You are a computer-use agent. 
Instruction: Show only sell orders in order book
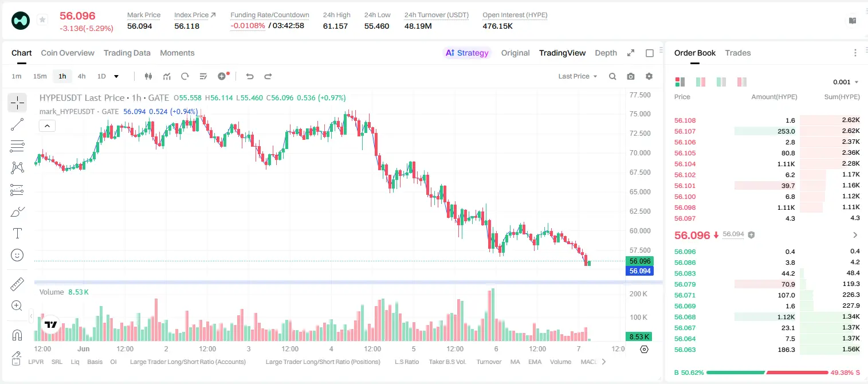click(742, 82)
